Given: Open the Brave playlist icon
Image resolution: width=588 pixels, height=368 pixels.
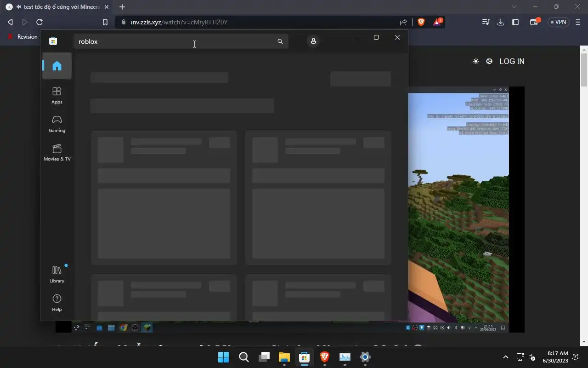Looking at the screenshot, I should [x=486, y=22].
